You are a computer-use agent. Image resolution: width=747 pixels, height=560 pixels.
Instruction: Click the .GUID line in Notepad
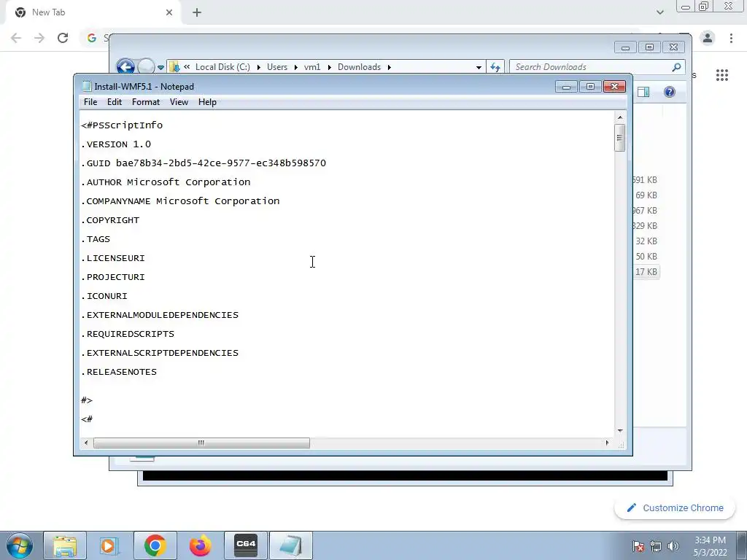pyautogui.click(x=204, y=163)
